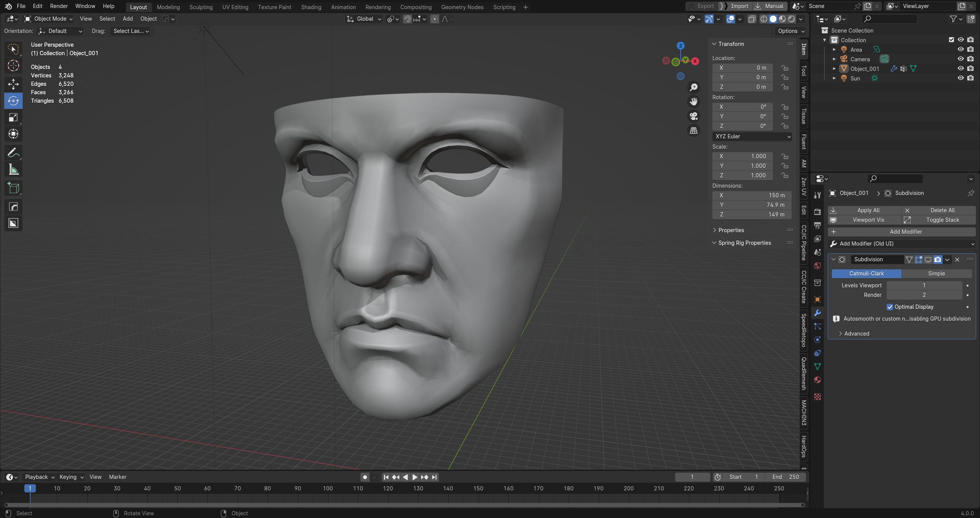980x518 pixels.
Task: Click frame 100 on timeline
Action: pos(328,488)
